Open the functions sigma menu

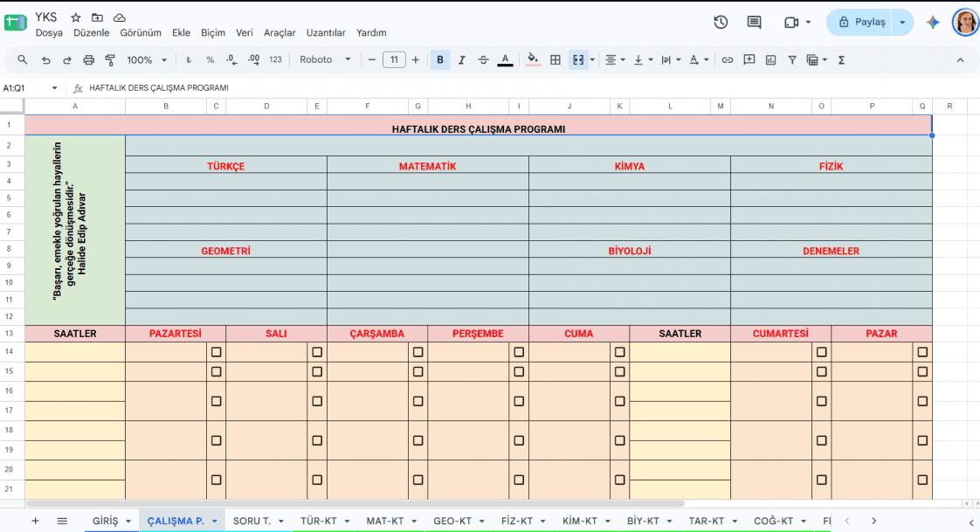tap(841, 60)
